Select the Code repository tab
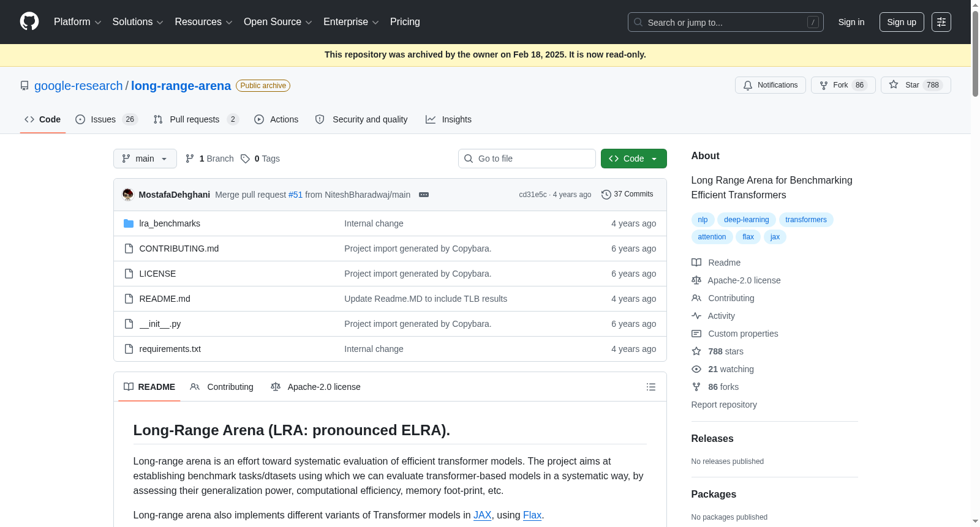Viewport: 980px width, 527px height. click(x=43, y=119)
